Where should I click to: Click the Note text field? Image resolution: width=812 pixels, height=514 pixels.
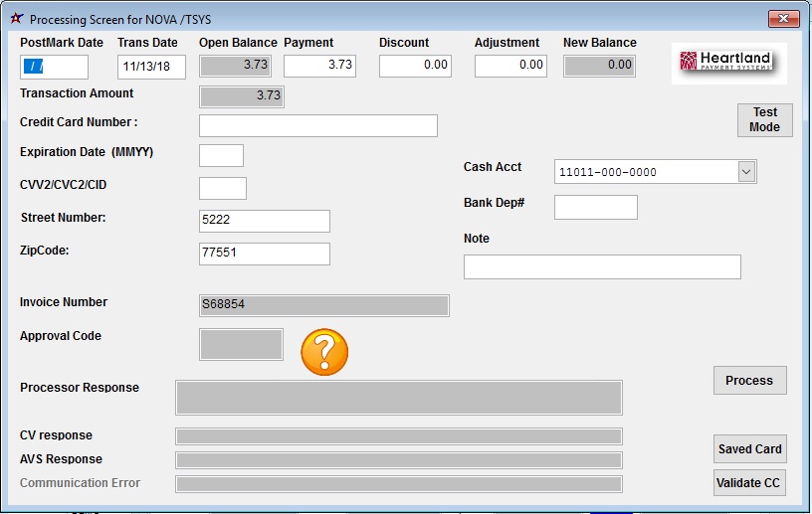[601, 266]
